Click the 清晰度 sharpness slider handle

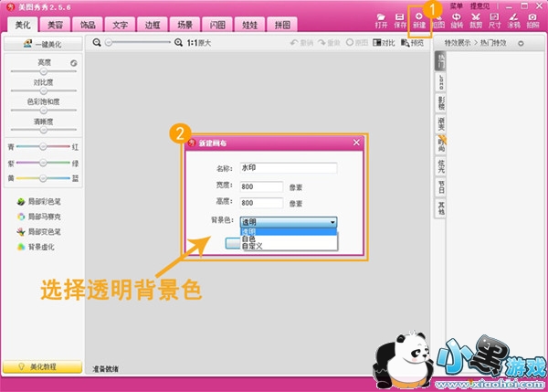point(43,130)
